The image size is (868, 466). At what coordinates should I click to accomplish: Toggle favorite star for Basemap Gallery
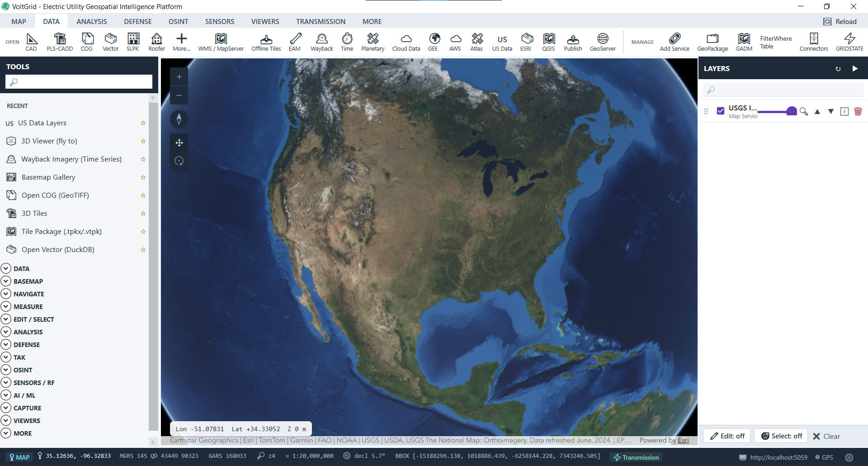(143, 177)
